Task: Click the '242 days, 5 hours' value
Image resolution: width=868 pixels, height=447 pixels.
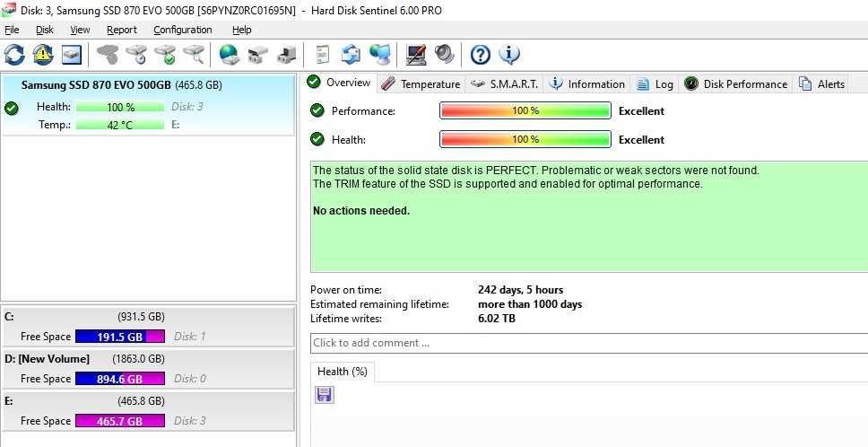Action: coord(520,290)
